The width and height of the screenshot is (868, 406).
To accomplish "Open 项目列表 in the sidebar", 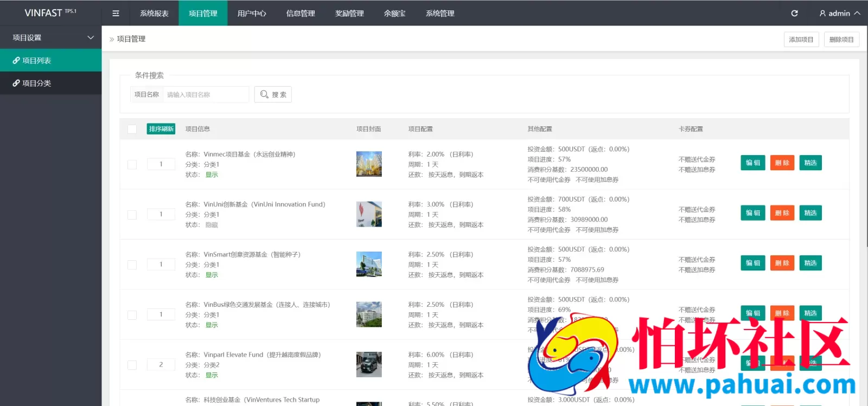I will pyautogui.click(x=51, y=60).
